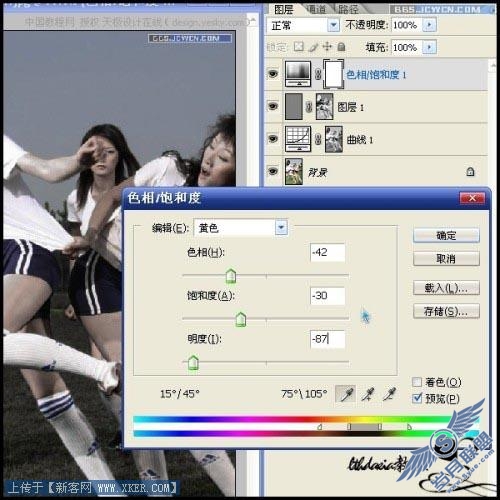The width and height of the screenshot is (500, 500).
Task: Click the 不透明度 100% field
Action: [x=407, y=25]
